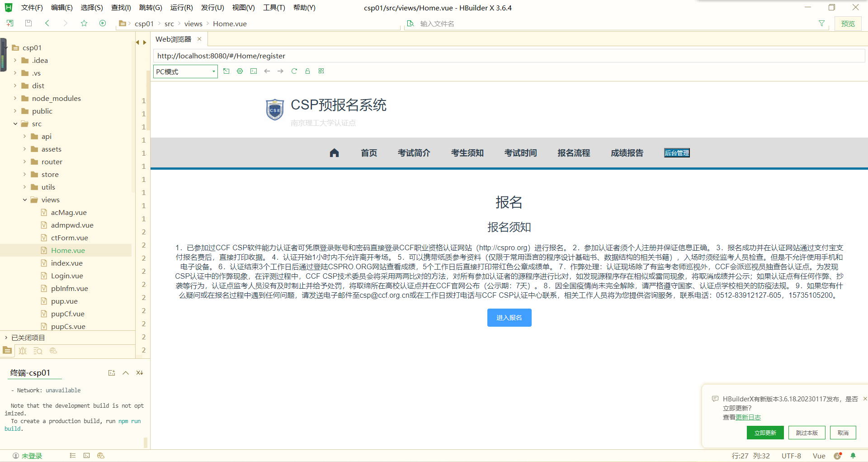Screen dimensions: 868x462
Task: Expand the .idea folder
Action: coord(15,60)
